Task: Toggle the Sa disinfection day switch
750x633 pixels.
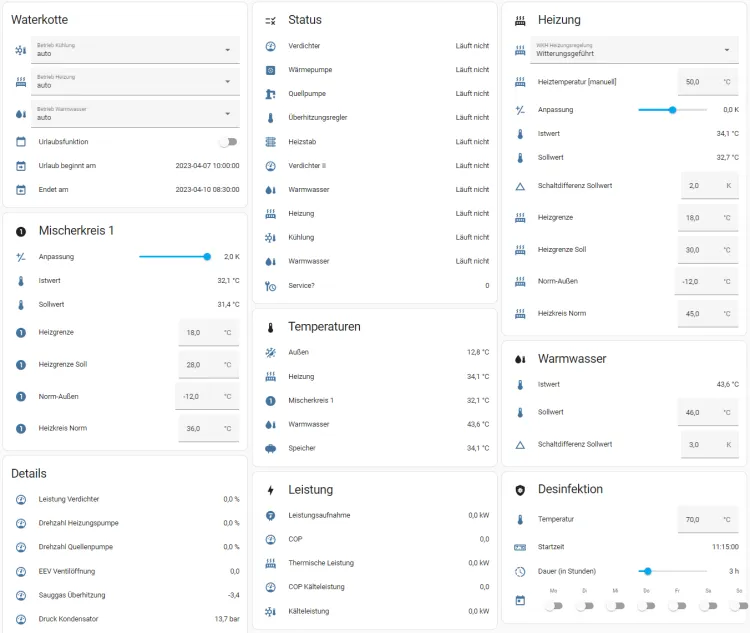Action: point(708,606)
